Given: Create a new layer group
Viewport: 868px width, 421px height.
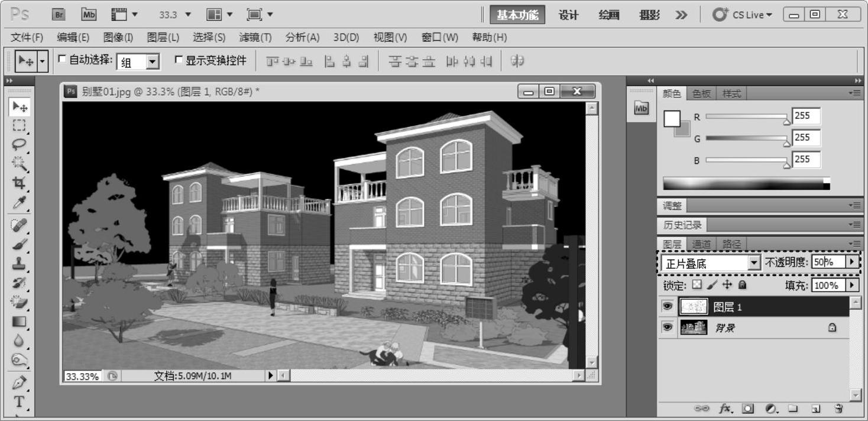Looking at the screenshot, I should pos(793,409).
